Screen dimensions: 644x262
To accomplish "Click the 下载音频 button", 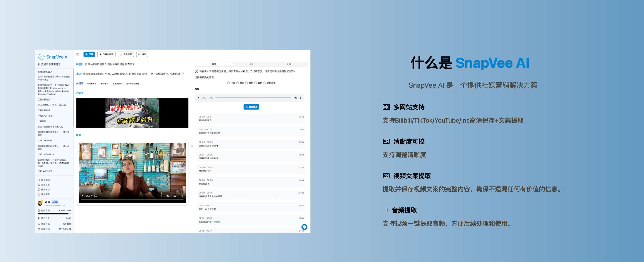I will (126, 54).
